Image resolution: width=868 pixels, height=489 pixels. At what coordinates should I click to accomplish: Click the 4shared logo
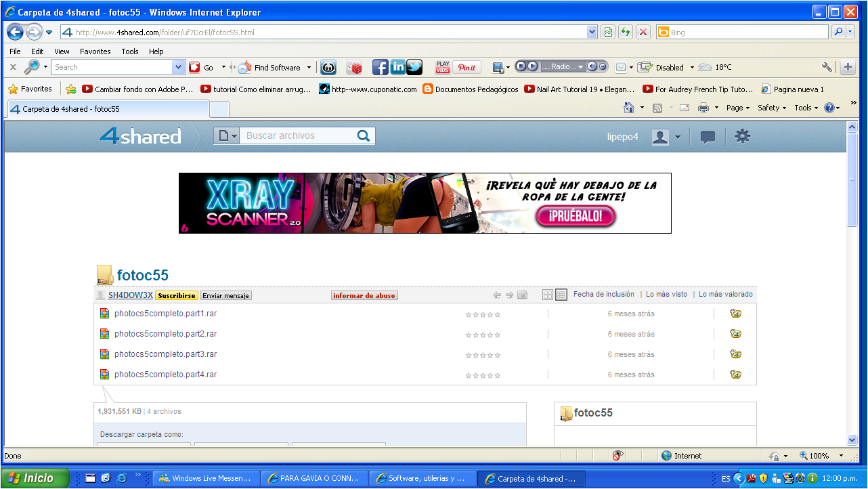[141, 136]
